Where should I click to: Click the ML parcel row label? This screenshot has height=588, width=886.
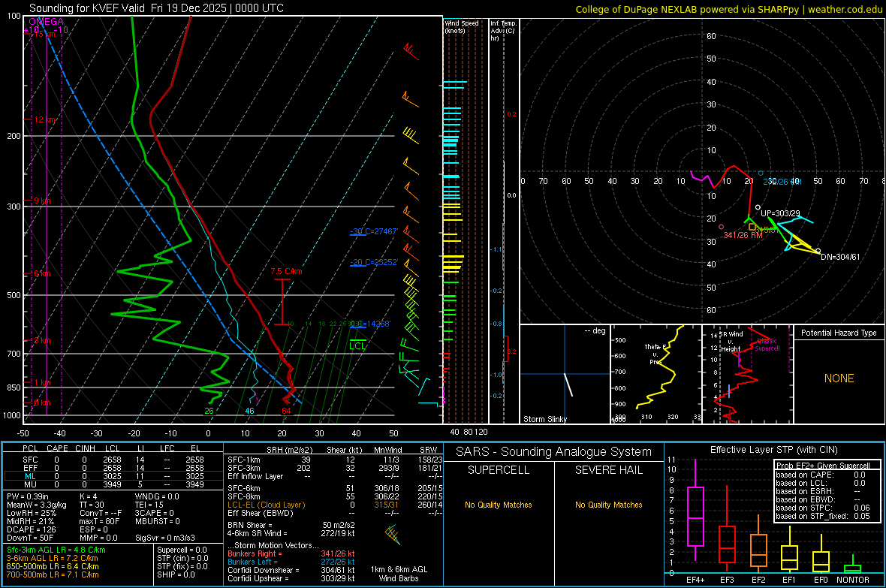(x=31, y=476)
